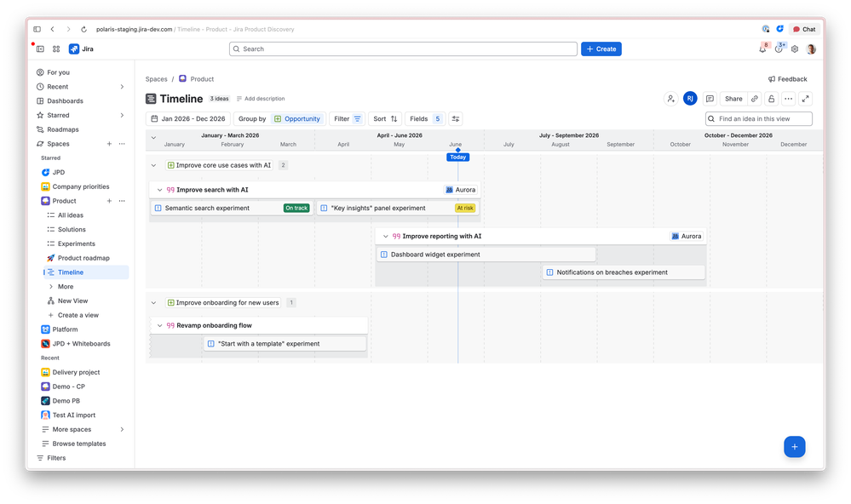Go back with browser back arrow
Viewport: 851px width, 504px height.
(x=53, y=29)
